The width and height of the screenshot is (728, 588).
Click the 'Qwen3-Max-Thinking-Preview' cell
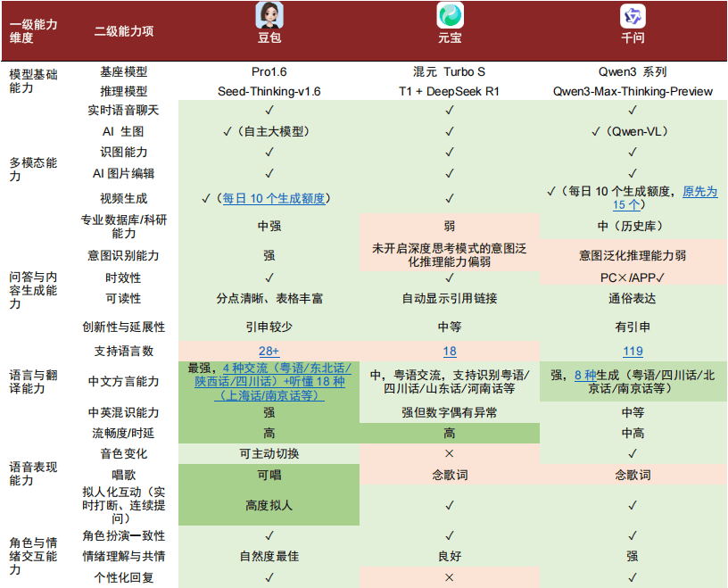pos(633,91)
